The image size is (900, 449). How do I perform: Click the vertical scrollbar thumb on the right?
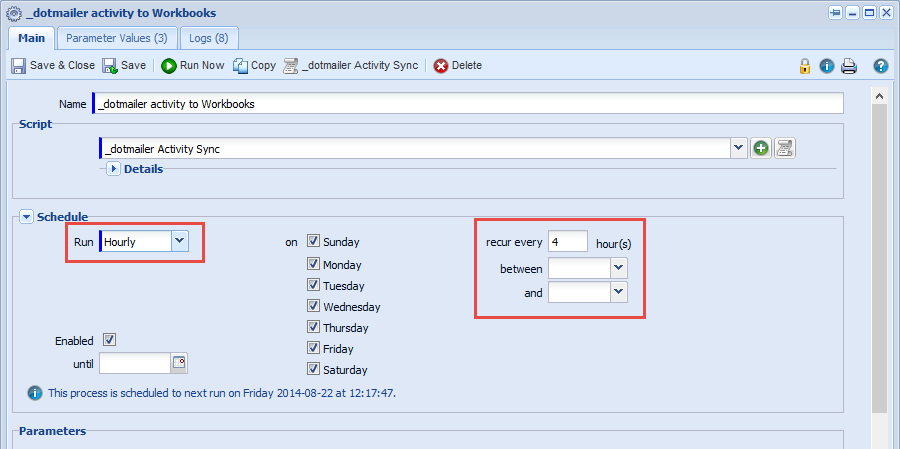879,258
